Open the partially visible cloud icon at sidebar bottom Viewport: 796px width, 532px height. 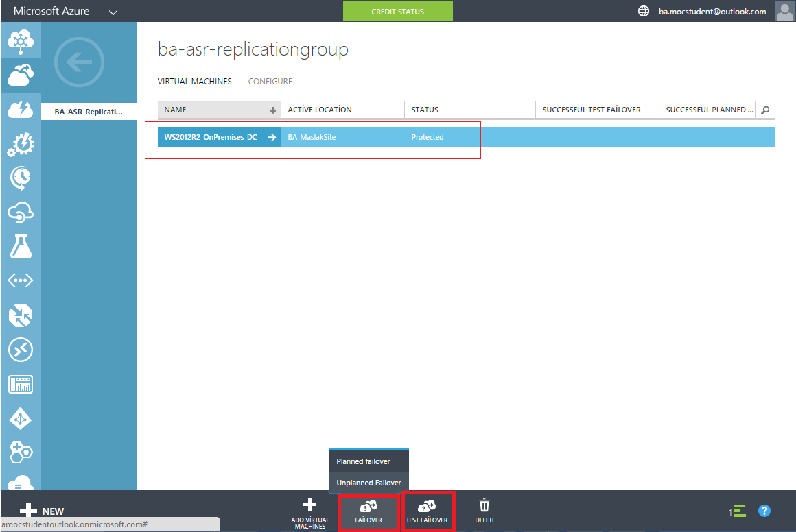pos(21,483)
